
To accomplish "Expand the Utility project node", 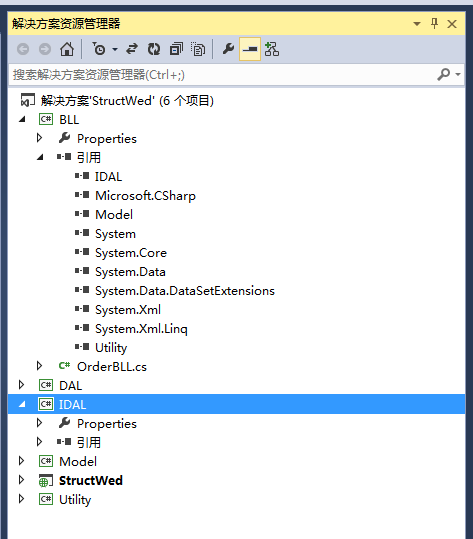I will point(22,499).
